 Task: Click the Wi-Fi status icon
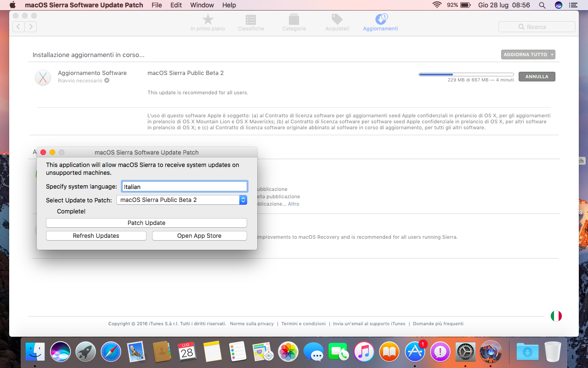pos(437,5)
